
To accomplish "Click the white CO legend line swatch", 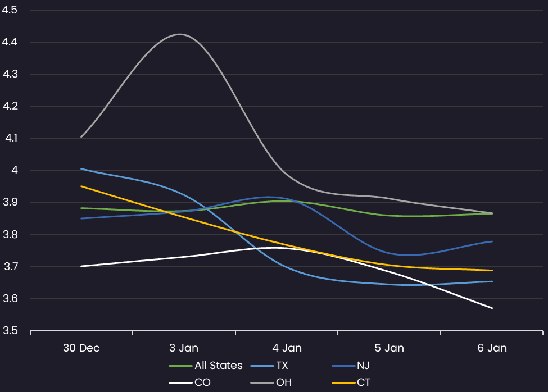I will 180,382.
